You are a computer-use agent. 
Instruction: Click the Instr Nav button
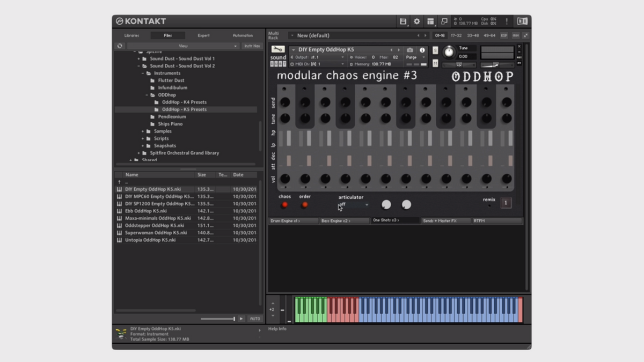coord(252,46)
